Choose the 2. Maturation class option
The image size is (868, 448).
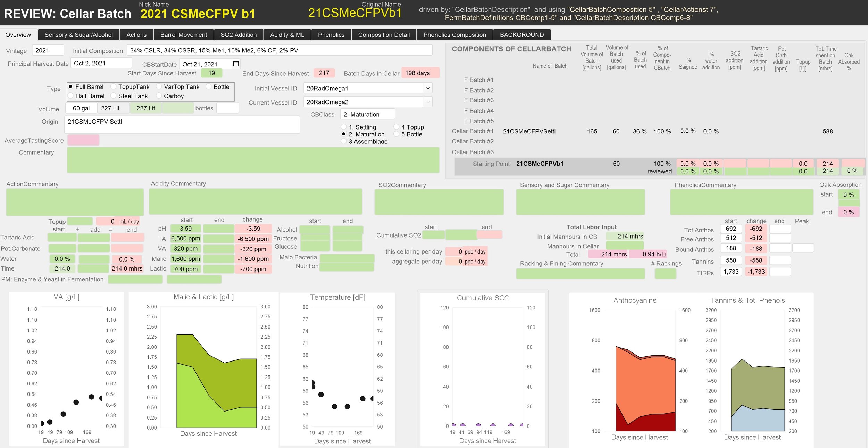[x=344, y=134]
